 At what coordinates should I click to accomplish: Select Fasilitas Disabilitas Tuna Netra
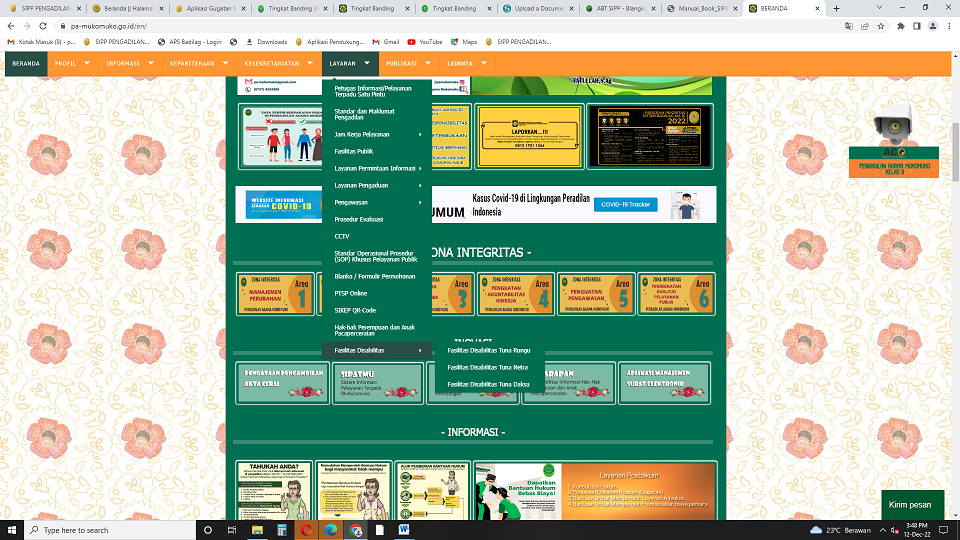487,367
